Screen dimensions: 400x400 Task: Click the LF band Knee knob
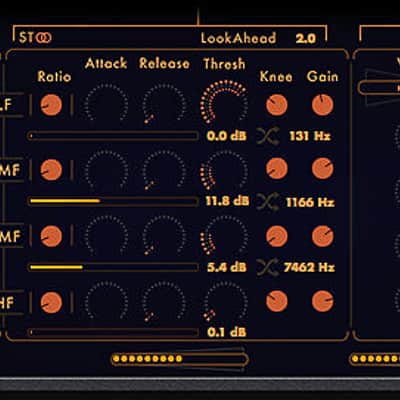pyautogui.click(x=277, y=105)
